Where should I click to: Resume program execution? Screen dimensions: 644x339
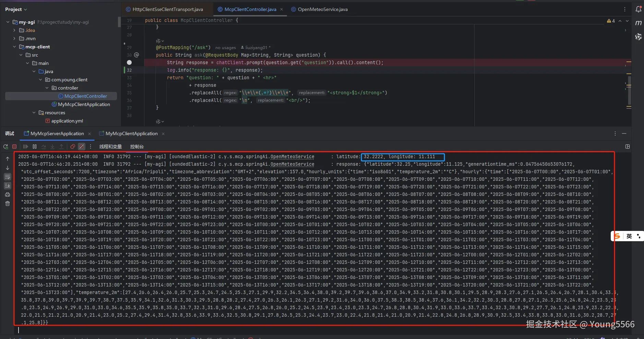26,147
